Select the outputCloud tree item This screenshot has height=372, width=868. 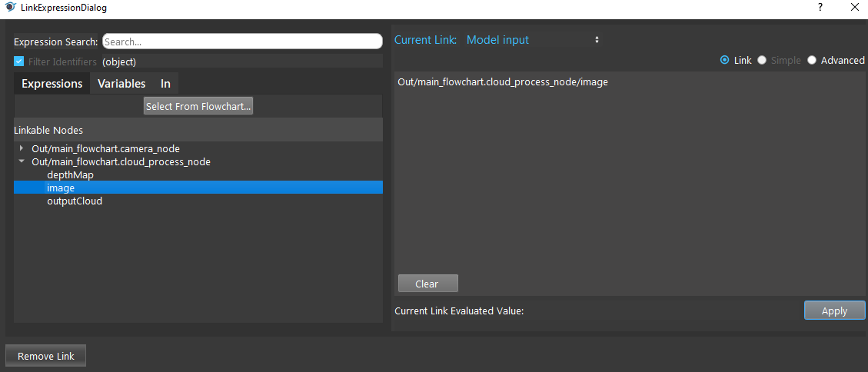click(x=75, y=201)
